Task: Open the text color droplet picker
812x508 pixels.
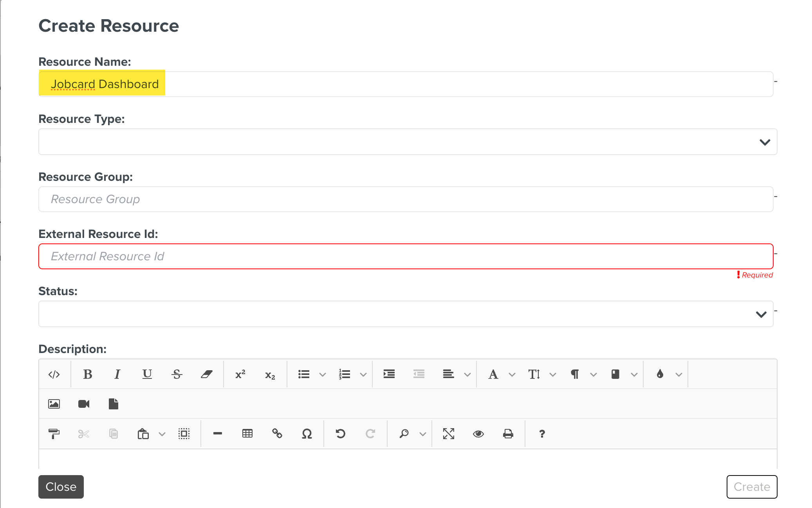Action: coord(660,375)
